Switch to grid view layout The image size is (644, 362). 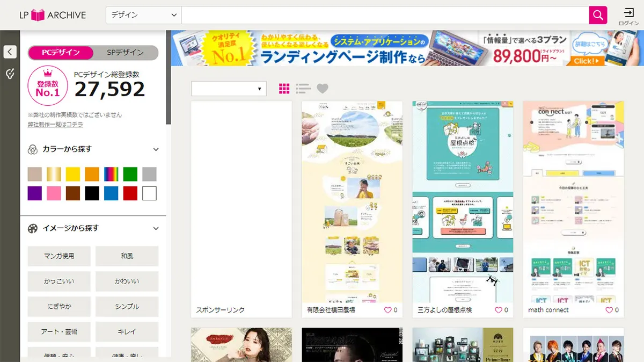284,88
